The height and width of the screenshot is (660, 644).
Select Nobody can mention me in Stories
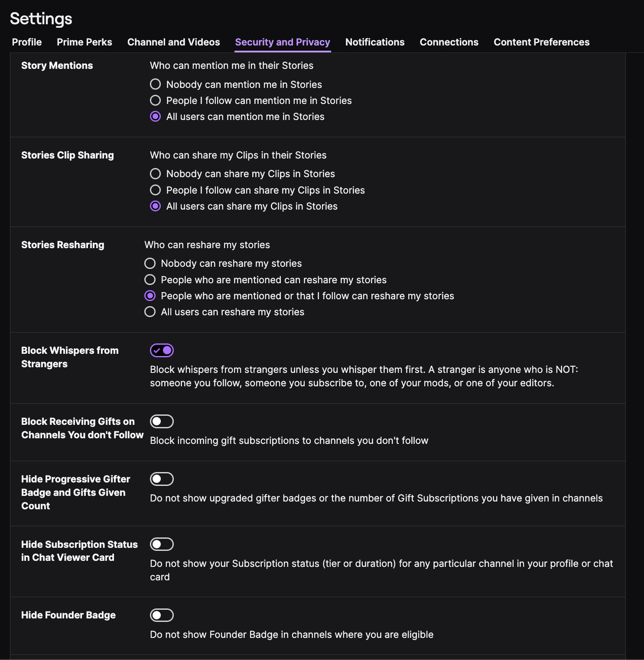[155, 84]
